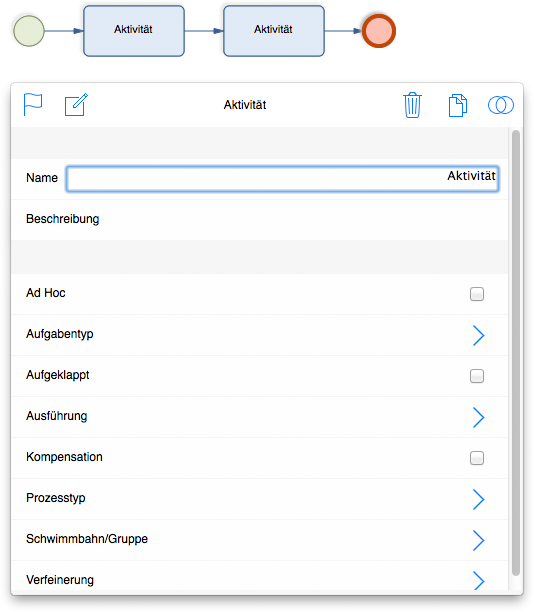Click the panel's vertical scrollbar
Viewport: 534px width, 612px height.
coord(515,353)
